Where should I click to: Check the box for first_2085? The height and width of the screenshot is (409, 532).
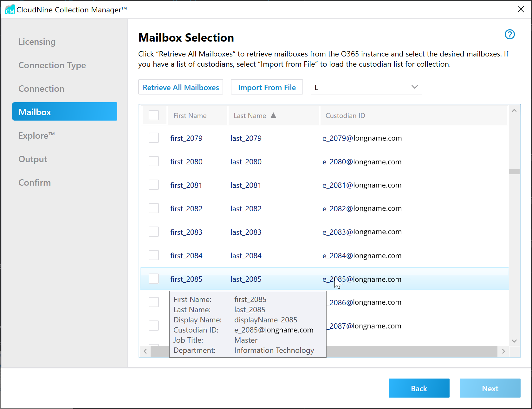click(x=154, y=279)
